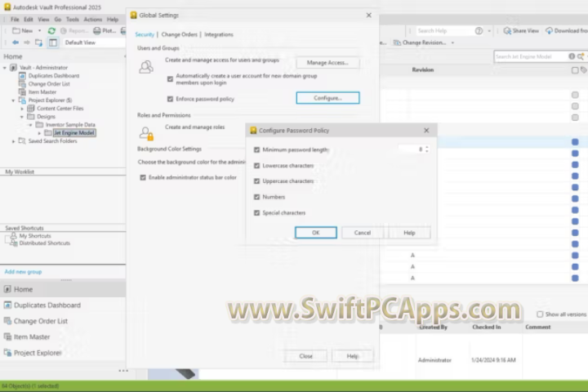The image size is (588, 392).
Task: Expand the Content Center Files node
Action: (x=22, y=109)
